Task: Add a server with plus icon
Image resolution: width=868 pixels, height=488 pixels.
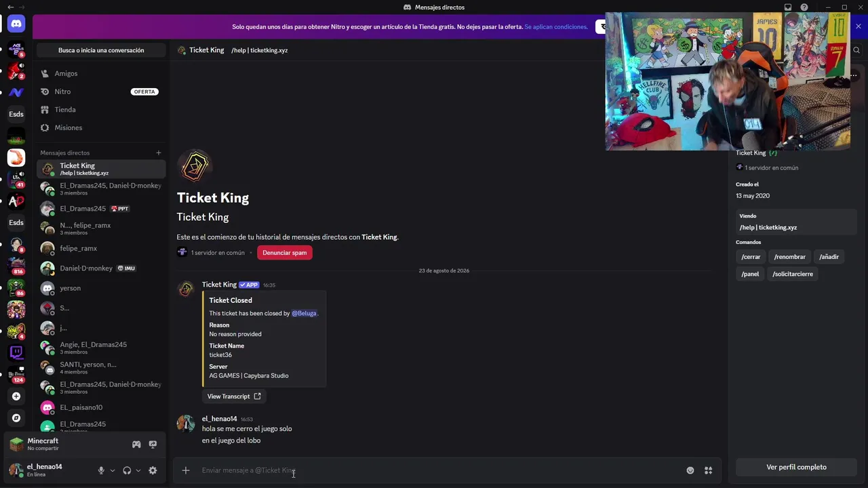Action: pyautogui.click(x=16, y=396)
